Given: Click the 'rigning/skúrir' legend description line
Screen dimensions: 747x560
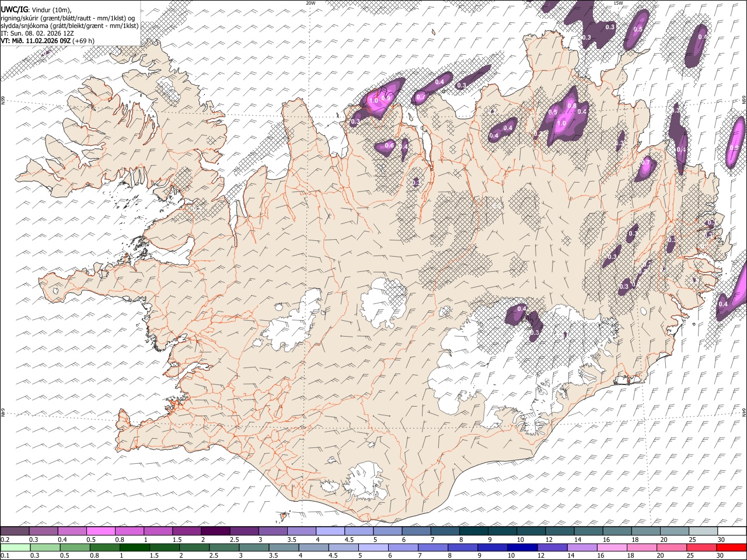Looking at the screenshot, I should tap(67, 18).
